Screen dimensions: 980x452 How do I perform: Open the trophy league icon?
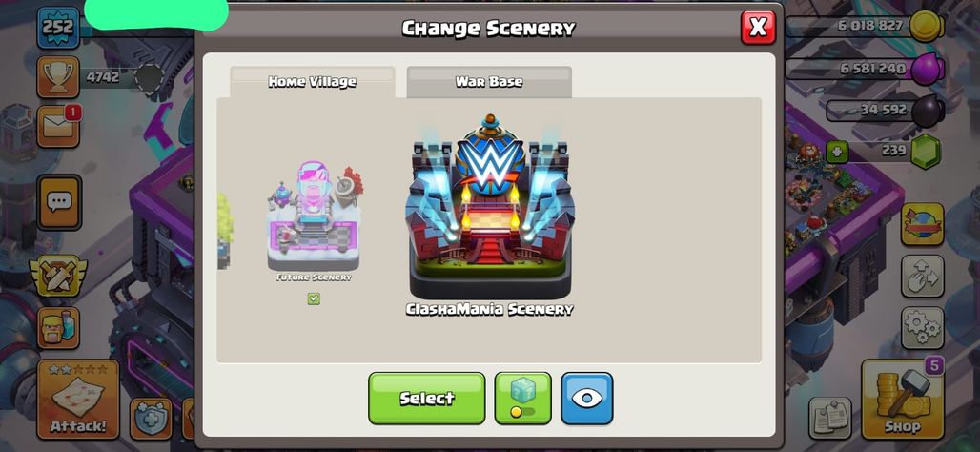57,77
